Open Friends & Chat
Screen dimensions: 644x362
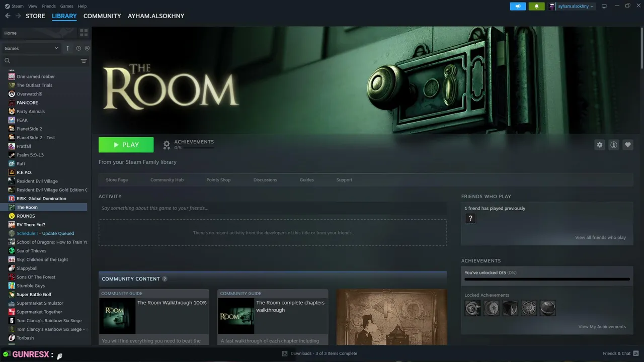point(620,353)
